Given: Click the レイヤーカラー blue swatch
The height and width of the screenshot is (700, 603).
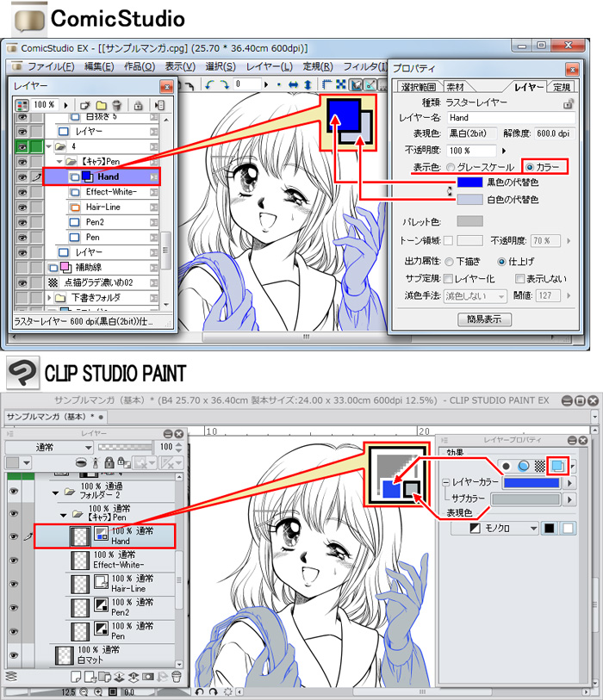Looking at the screenshot, I should click(532, 482).
